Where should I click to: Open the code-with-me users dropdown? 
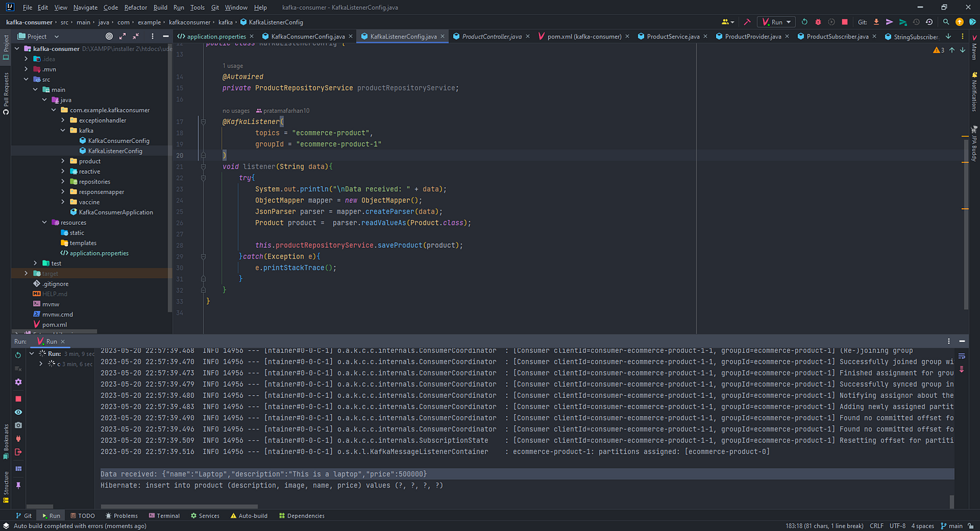click(x=728, y=22)
